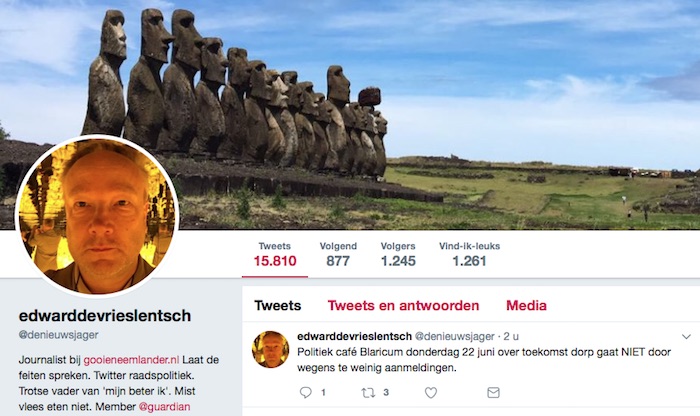Viewport: 700px width, 416px height.
Task: Click the small avatar beside the tweet
Action: tap(271, 349)
